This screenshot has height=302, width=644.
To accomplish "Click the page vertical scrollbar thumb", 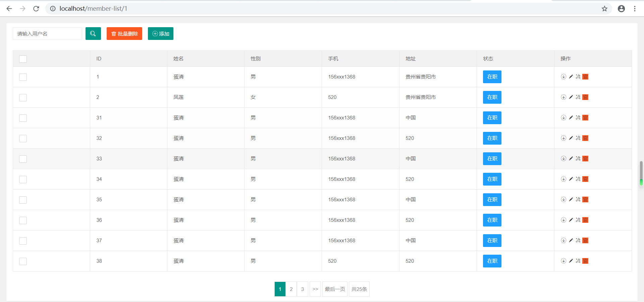I will [641, 173].
